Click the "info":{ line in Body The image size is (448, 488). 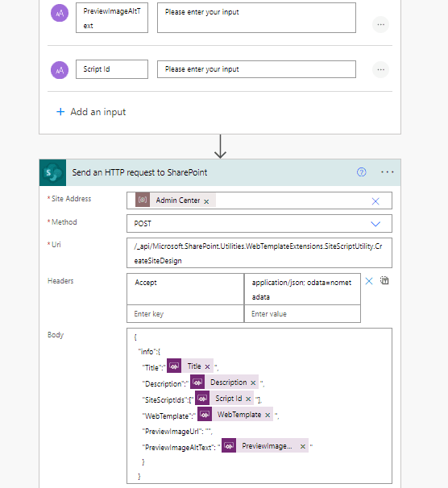[149, 352]
